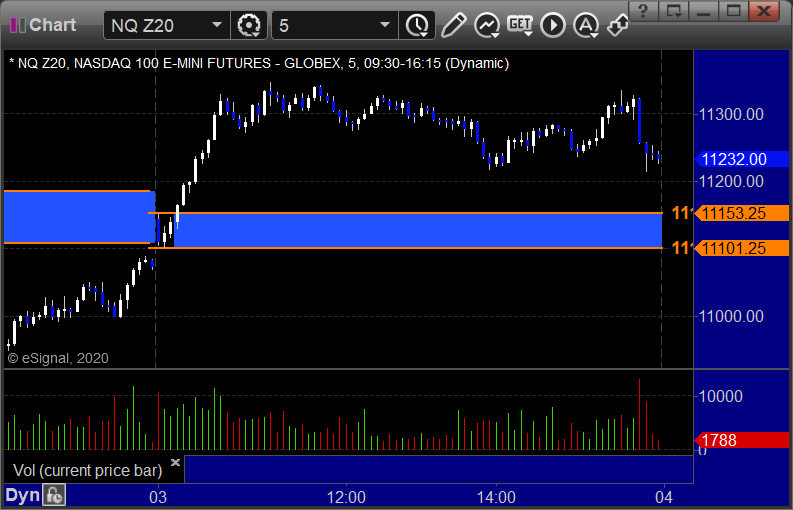Click the 11200.00 price axis label

coord(731,181)
